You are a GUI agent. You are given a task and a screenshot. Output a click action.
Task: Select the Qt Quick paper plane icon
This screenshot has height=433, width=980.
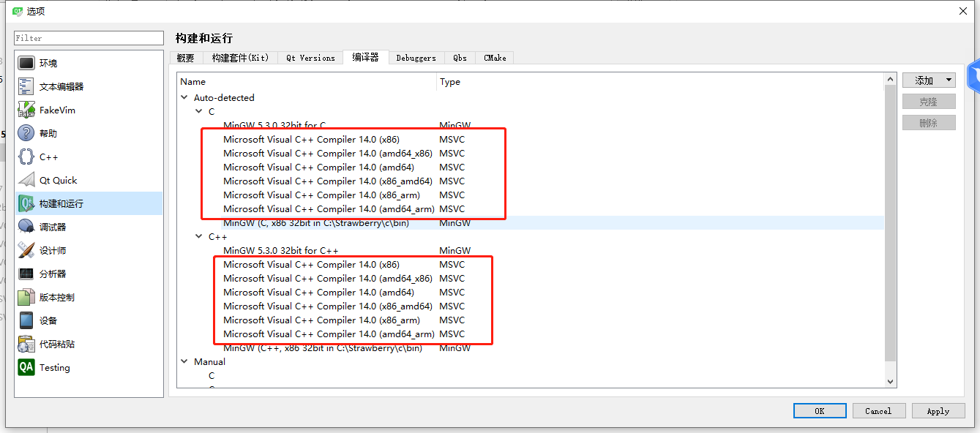click(x=26, y=179)
